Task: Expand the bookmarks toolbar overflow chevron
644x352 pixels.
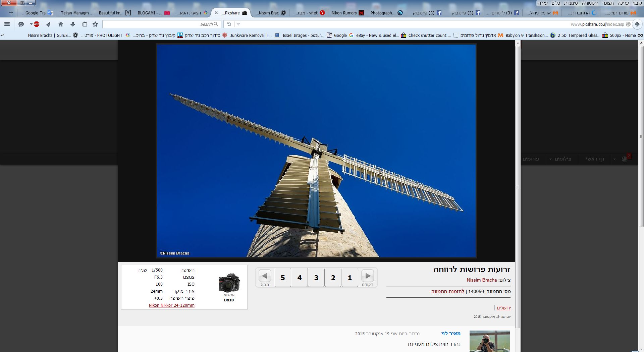Action: 3,35
